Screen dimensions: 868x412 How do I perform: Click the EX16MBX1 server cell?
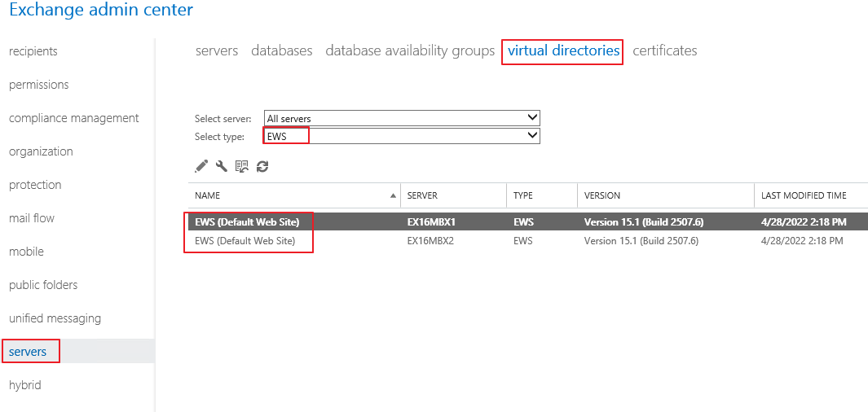click(430, 222)
